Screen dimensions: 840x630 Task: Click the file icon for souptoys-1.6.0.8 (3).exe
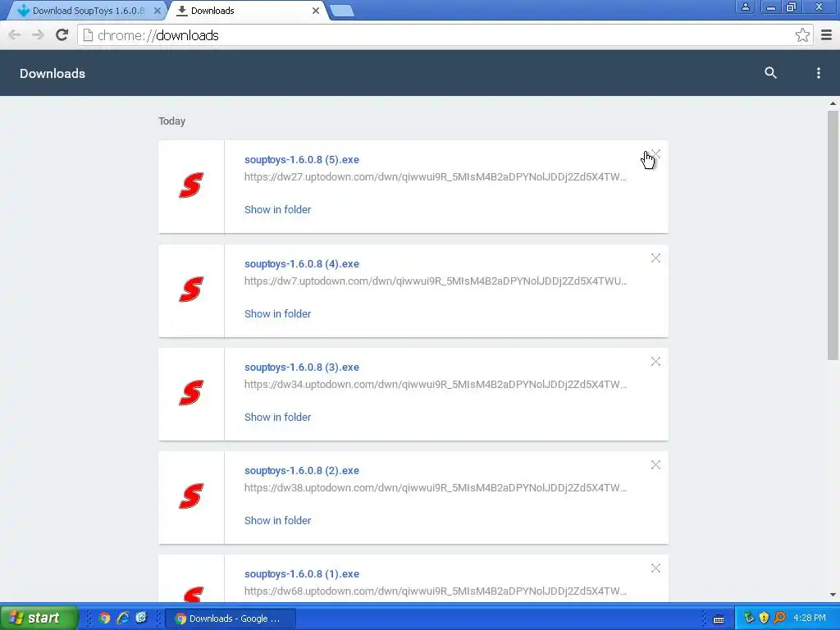[191, 393]
